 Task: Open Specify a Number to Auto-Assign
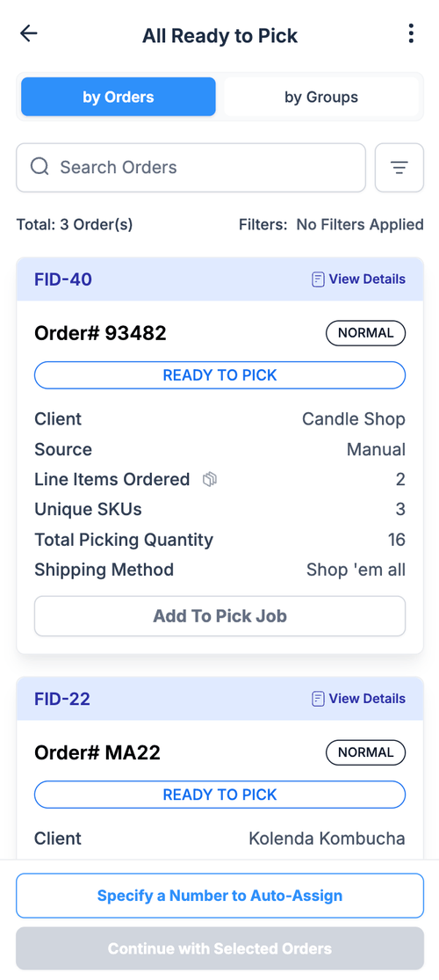click(x=219, y=896)
